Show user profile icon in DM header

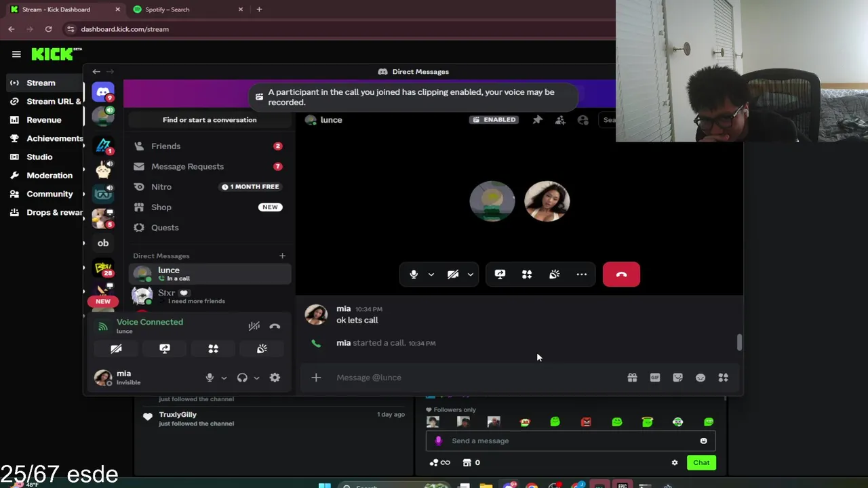tap(583, 120)
